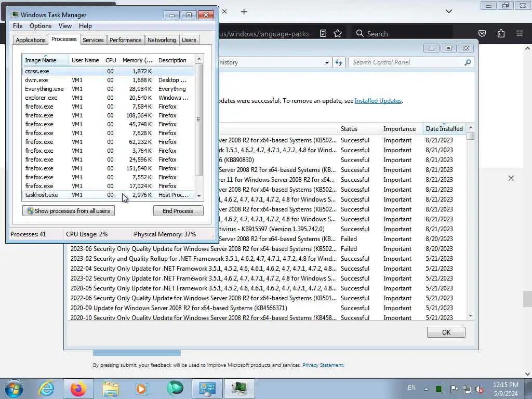Click the Control Panel search magnifier icon
Image resolution: width=532 pixels, height=399 pixels.
(468, 62)
